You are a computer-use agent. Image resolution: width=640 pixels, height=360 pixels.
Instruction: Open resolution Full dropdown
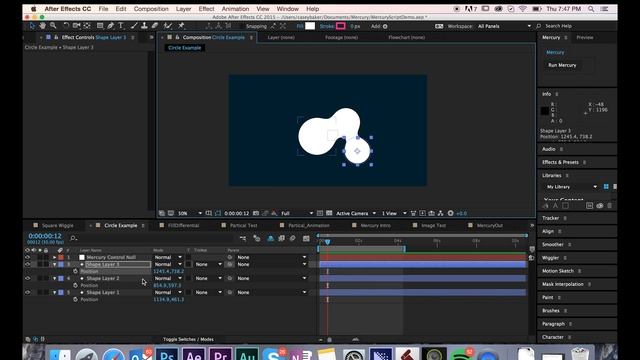tap(297, 213)
